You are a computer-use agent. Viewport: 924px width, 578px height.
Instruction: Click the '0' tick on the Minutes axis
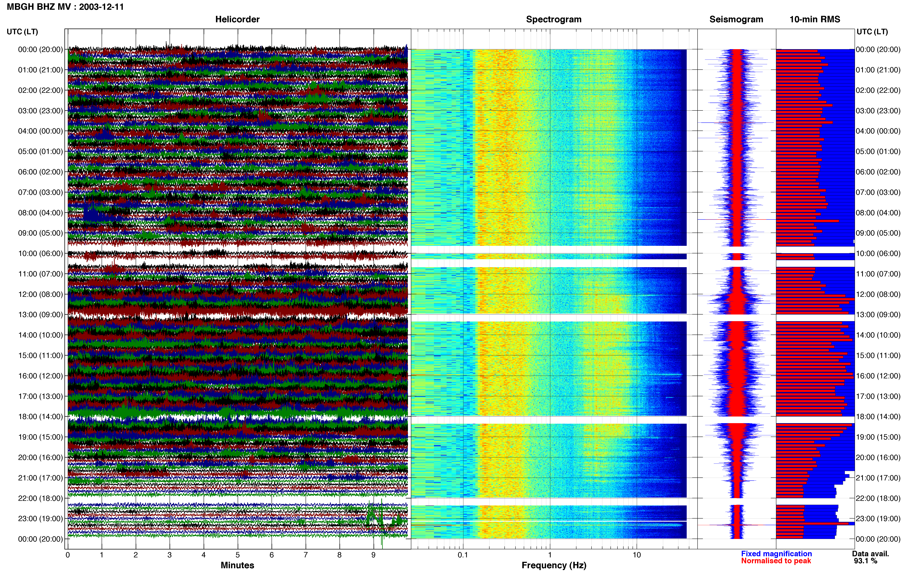(x=68, y=555)
